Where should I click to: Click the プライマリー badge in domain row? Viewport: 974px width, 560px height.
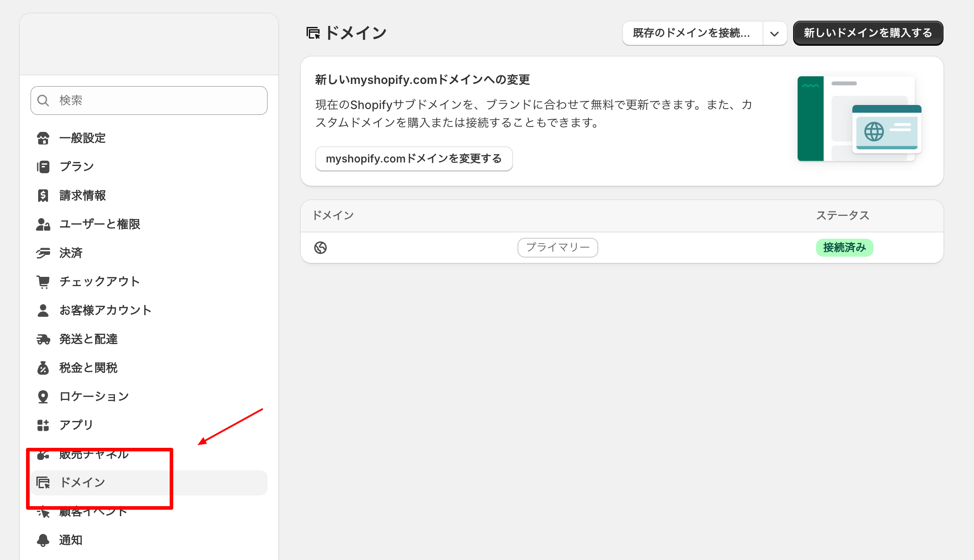[557, 248]
